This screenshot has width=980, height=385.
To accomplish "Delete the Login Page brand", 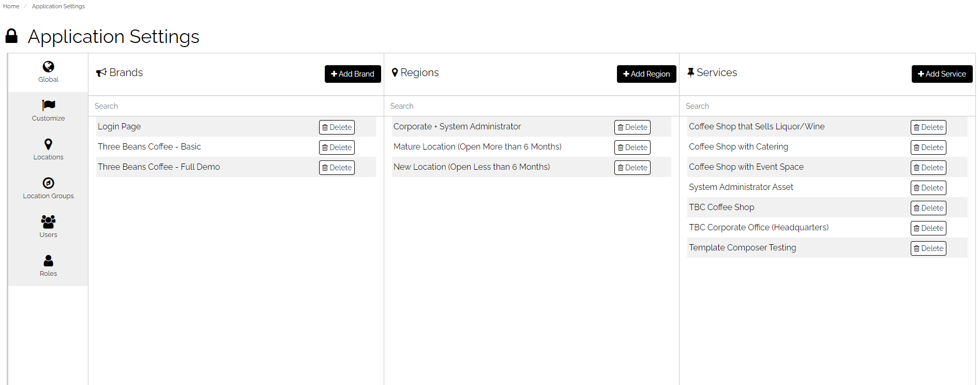I will (x=337, y=127).
